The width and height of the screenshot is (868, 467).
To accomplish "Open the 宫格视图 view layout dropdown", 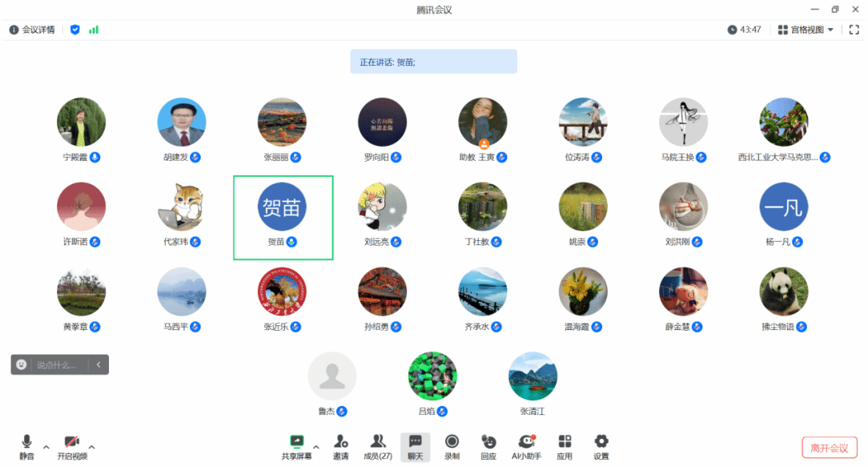I will (806, 30).
